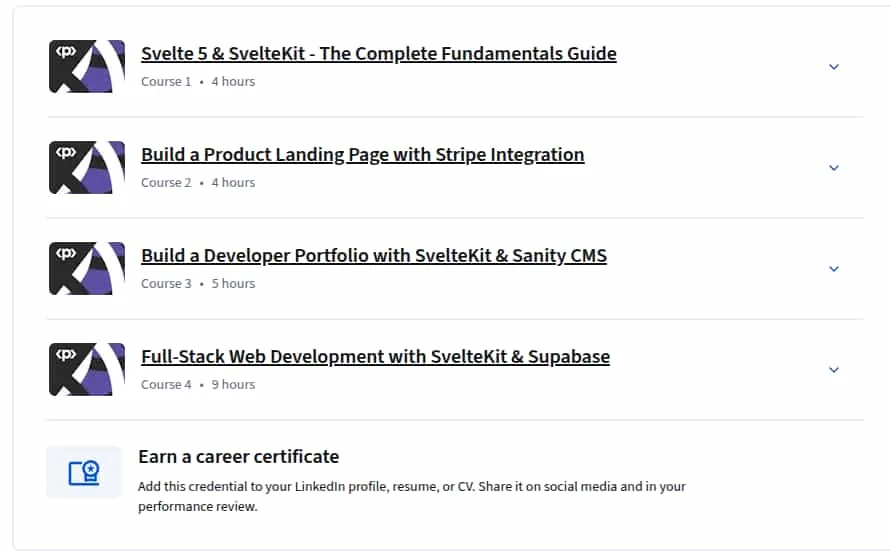Open Build a Developer Portfolio course link
This screenshot has width=890, height=551.
click(374, 255)
